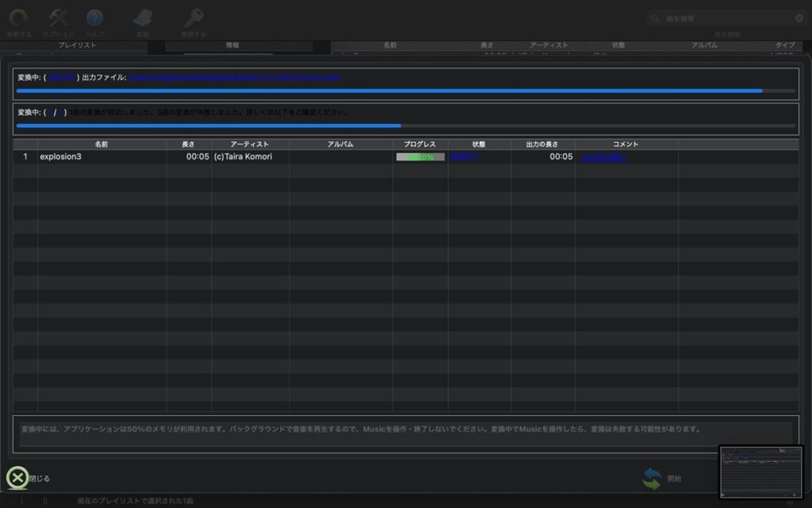The height and width of the screenshot is (508, 812).
Task: Click the 更新する refresh icon in the main toolbar
Action: (x=19, y=19)
